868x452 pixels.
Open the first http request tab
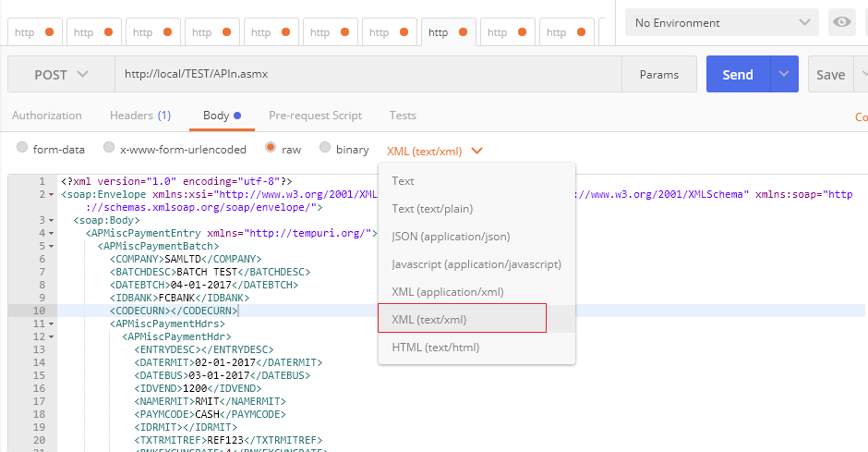34,32
